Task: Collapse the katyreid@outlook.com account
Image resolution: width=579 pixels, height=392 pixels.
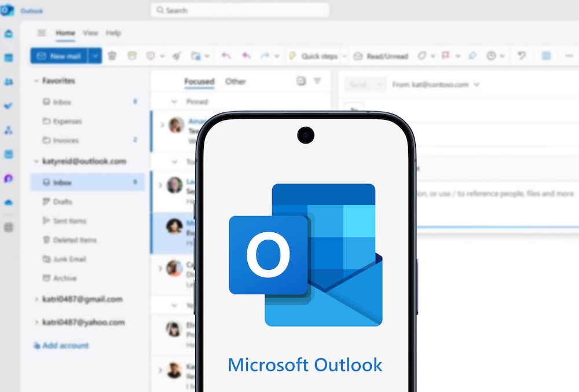Action: click(36, 162)
